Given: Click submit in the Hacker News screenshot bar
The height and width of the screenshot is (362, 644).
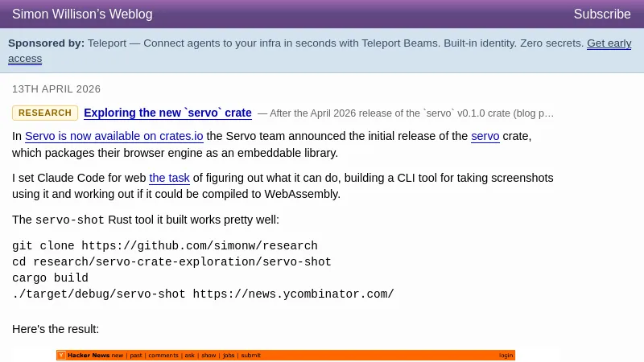Looking at the screenshot, I should pos(250,355).
